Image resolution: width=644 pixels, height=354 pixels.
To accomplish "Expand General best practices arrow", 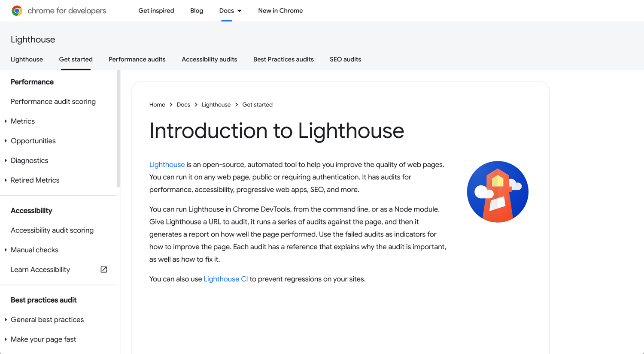I will [x=6, y=320].
